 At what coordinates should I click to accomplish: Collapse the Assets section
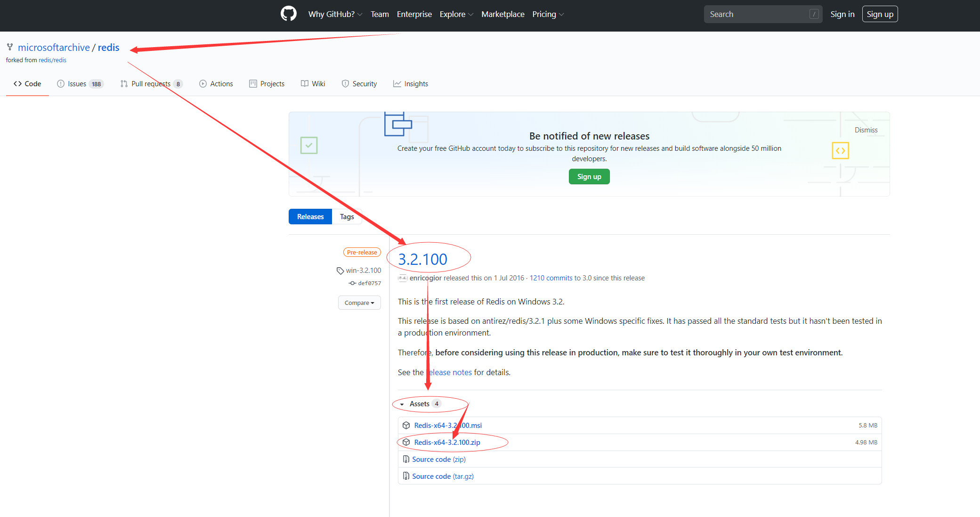tap(419, 404)
